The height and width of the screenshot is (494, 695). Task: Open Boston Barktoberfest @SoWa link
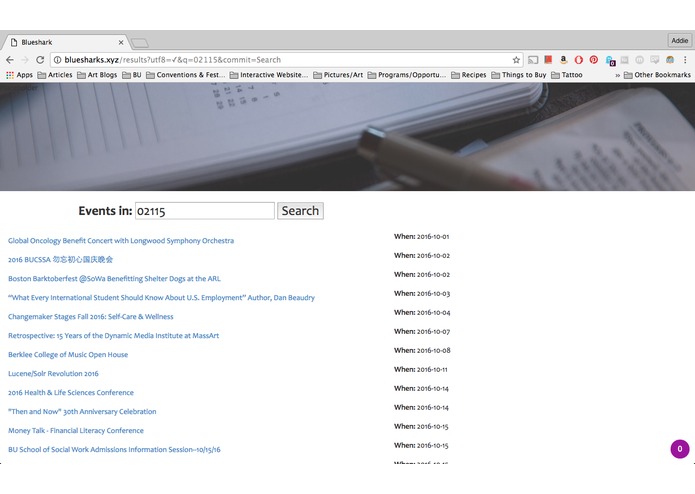[x=114, y=279]
